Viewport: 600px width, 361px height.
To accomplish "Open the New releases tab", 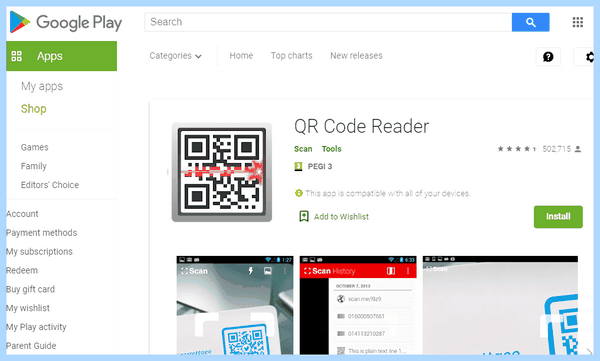I will click(x=356, y=56).
